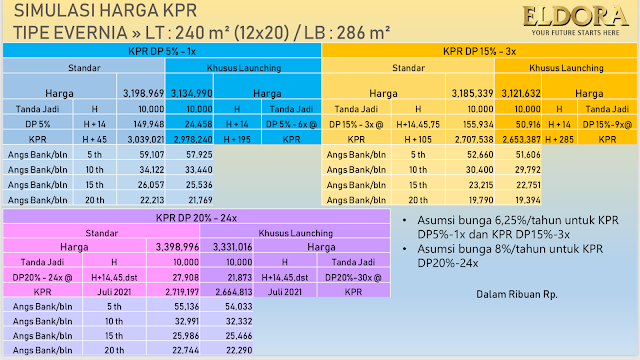Click the installment value 55.136
Image resolution: width=640 pixels, height=360 pixels.
tap(186, 307)
